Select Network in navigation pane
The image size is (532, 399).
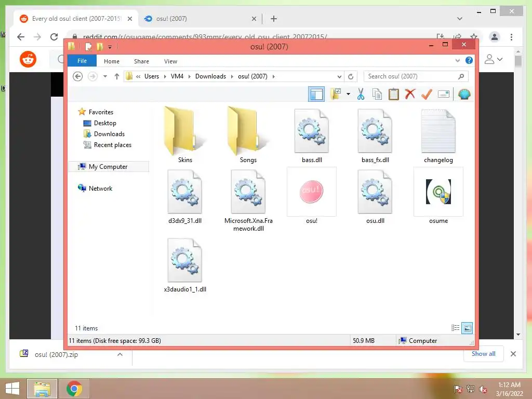[95, 188]
